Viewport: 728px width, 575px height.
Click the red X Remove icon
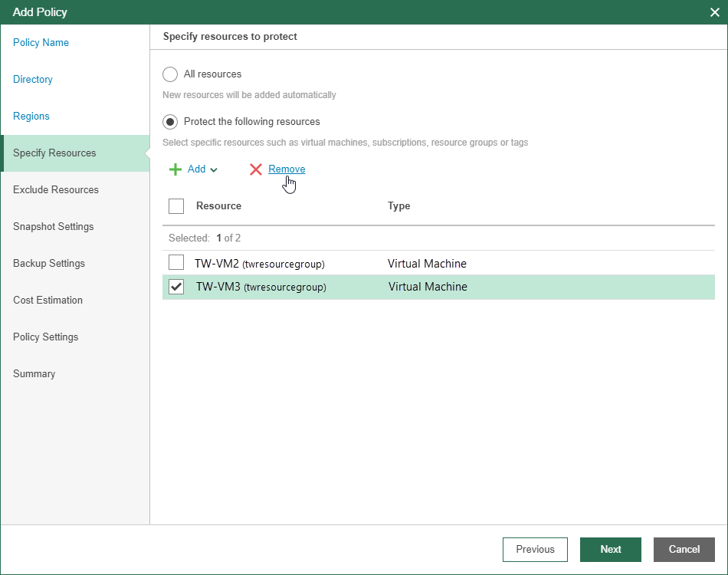256,169
